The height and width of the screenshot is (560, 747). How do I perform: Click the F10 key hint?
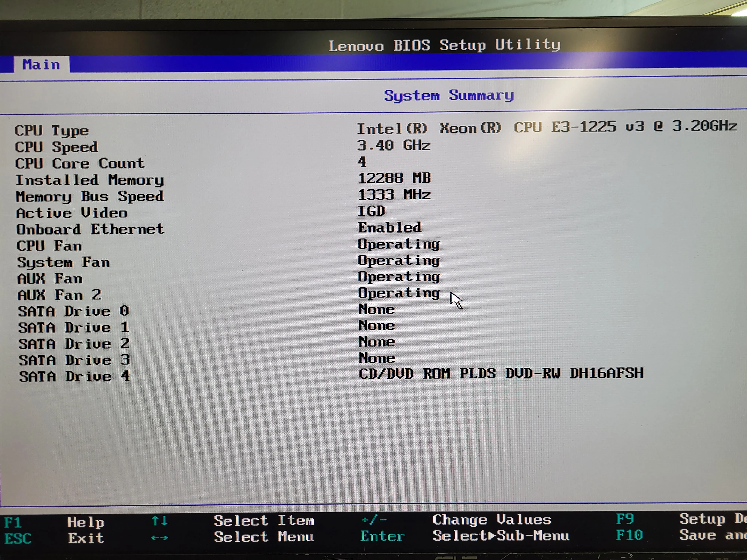[630, 535]
